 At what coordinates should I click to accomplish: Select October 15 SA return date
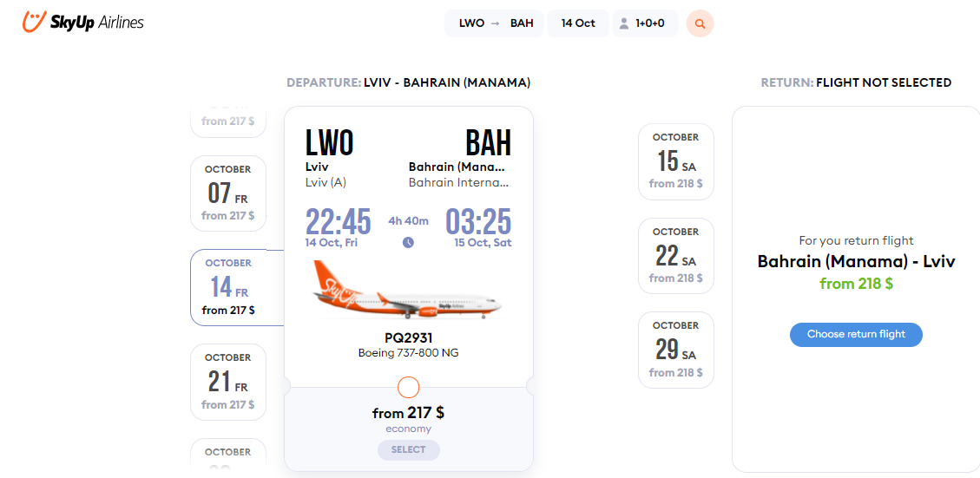[x=675, y=161]
